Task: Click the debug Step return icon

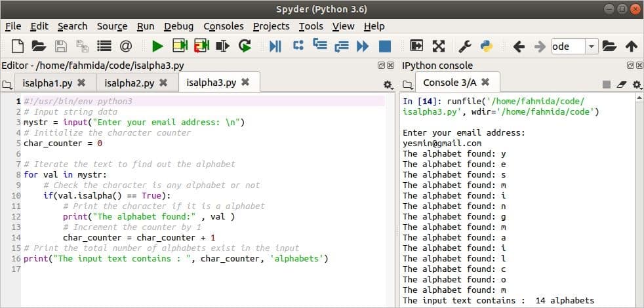Action: [342, 47]
